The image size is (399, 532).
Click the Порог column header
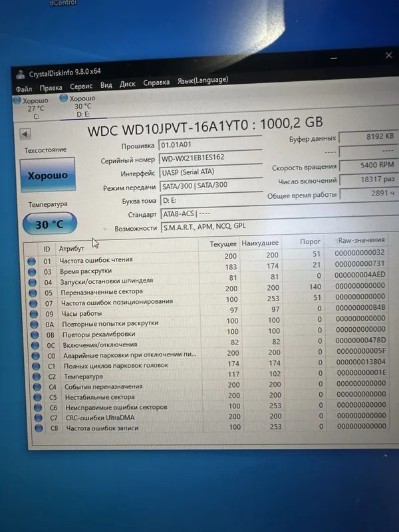(310, 241)
